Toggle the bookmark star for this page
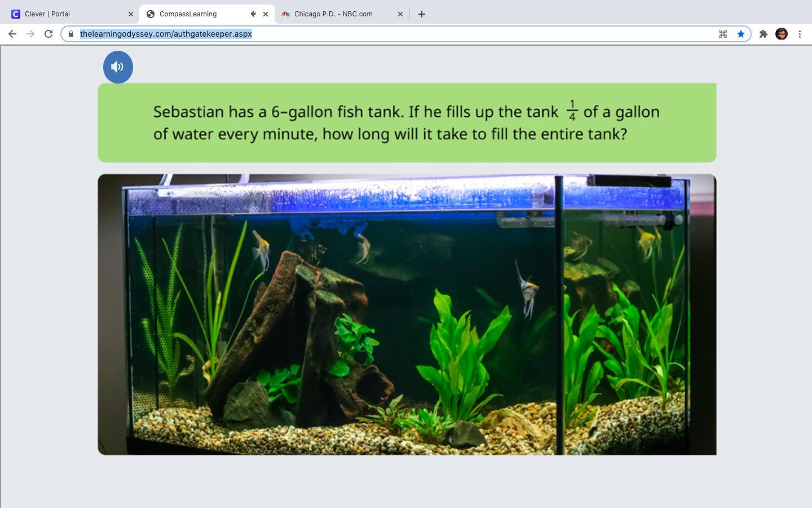This screenshot has width=812, height=508. (x=741, y=34)
